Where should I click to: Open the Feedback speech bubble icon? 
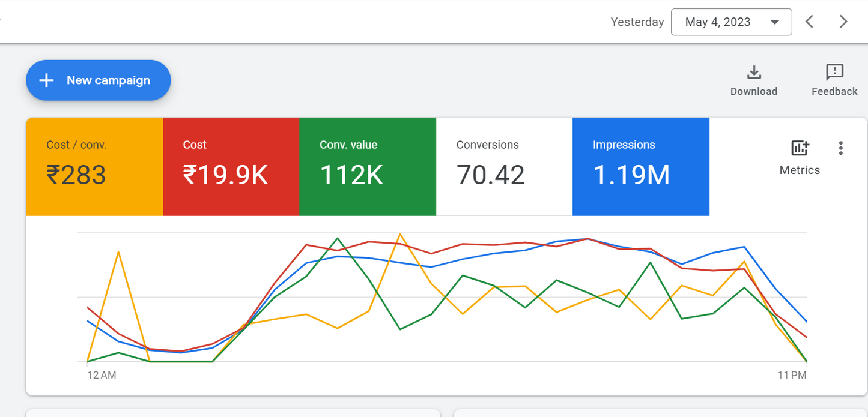pos(834,73)
